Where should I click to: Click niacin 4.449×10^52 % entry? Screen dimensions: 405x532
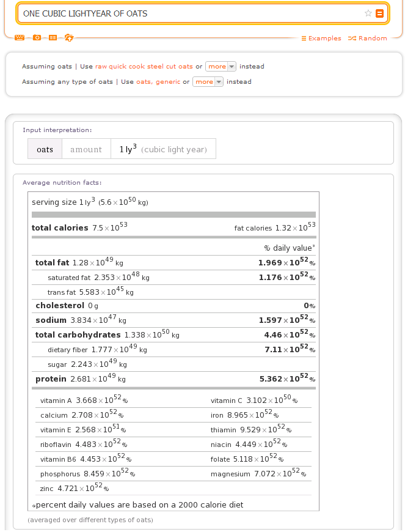(x=249, y=444)
